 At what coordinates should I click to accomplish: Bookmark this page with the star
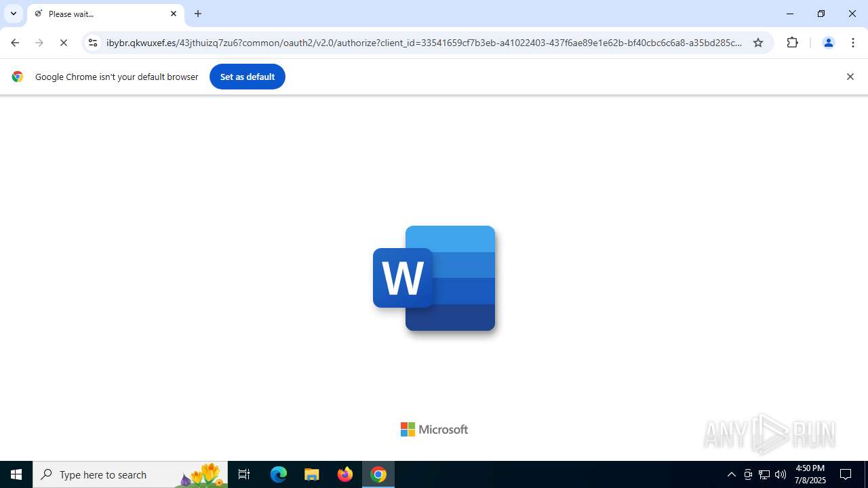pyautogui.click(x=758, y=43)
